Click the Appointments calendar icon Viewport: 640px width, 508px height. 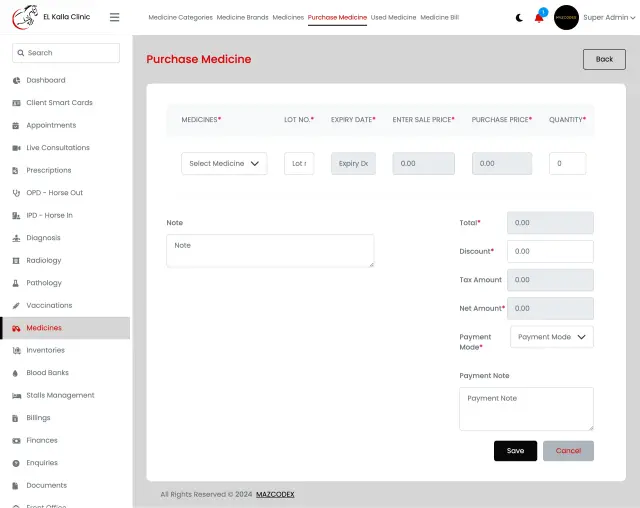click(x=16, y=125)
